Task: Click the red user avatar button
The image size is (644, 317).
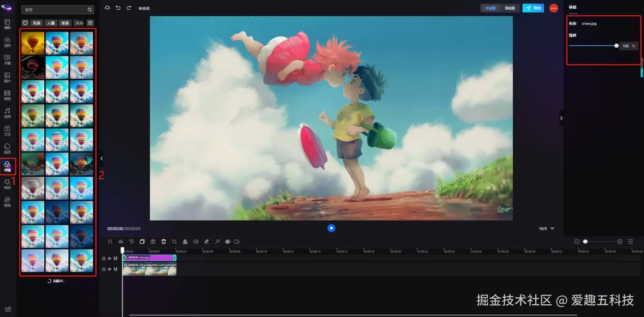Action: click(x=554, y=8)
